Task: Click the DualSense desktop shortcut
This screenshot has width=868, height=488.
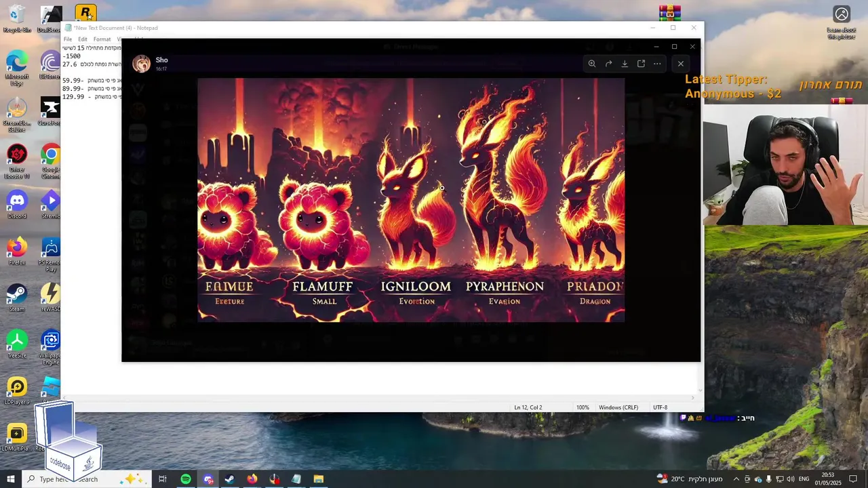Action: [x=50, y=19]
